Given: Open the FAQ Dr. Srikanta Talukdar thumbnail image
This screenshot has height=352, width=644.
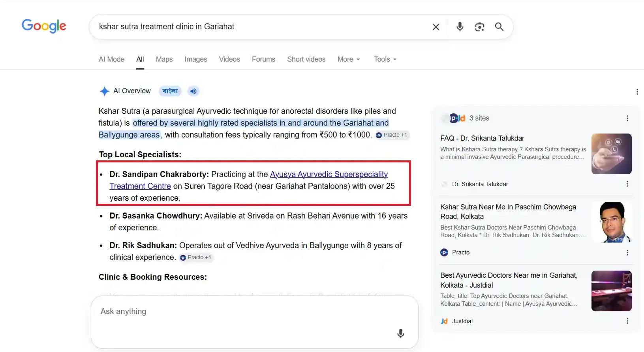Looking at the screenshot, I should [611, 154].
